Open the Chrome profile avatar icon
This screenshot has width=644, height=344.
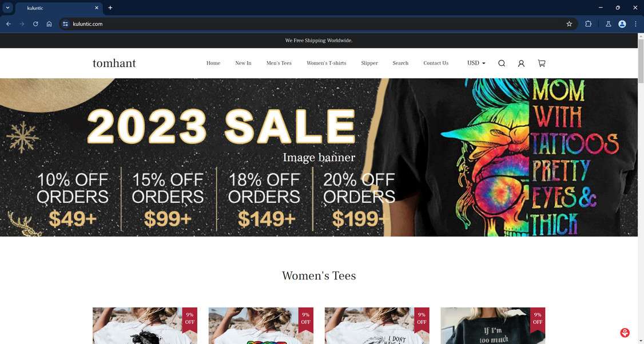(622, 24)
